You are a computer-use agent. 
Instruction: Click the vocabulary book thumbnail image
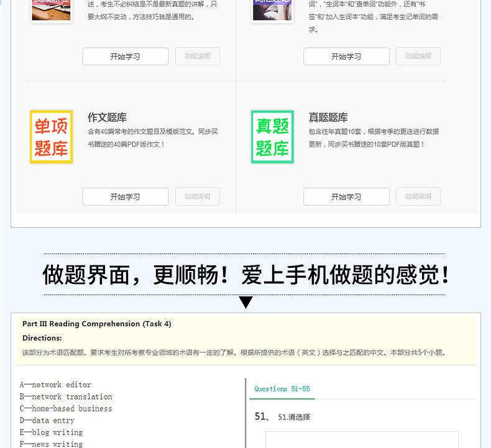[272, 10]
